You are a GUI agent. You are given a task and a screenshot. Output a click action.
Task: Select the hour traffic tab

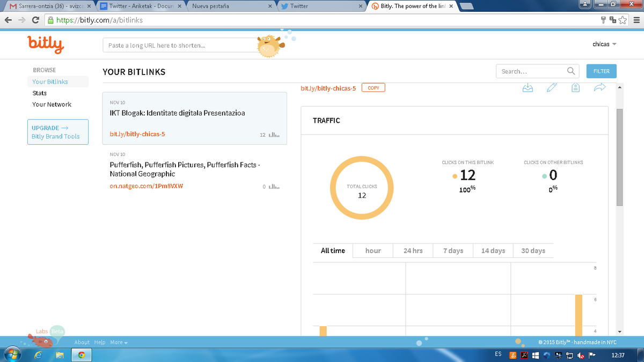click(373, 250)
